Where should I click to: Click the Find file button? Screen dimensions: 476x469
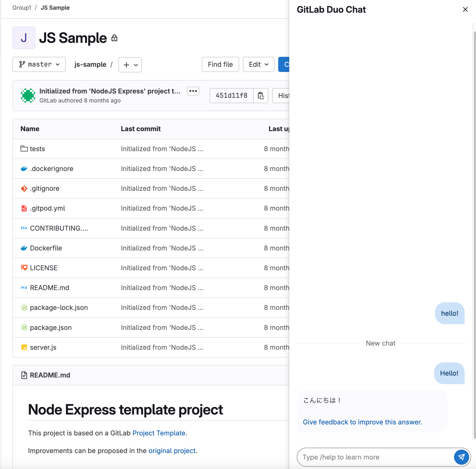[x=220, y=65]
